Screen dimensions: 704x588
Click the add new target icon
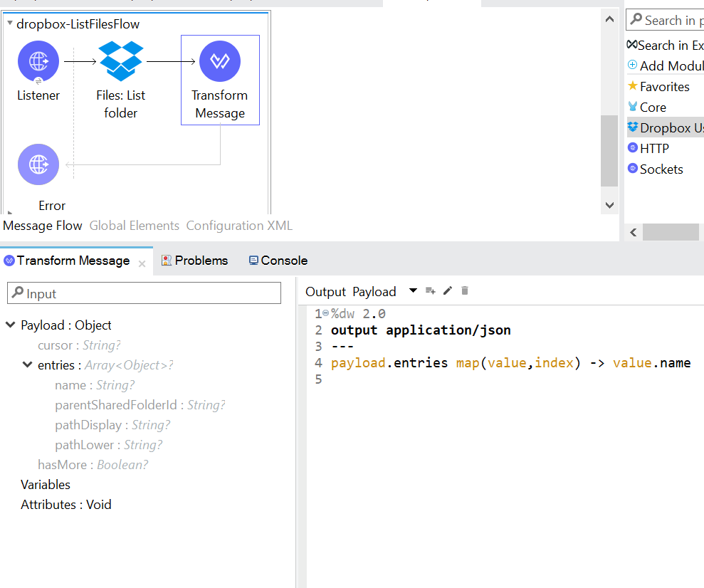430,291
